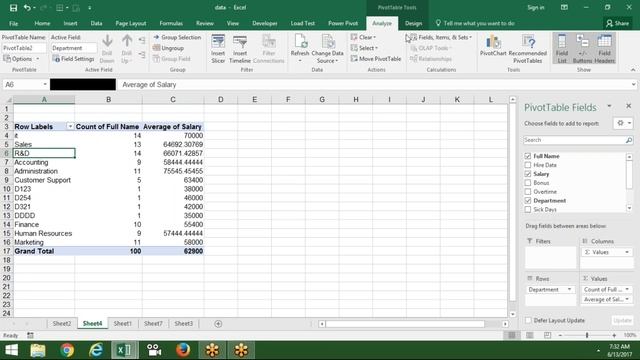Screen dimensions: 640x360
Task: Open the Clear dropdown menu
Action: (364, 37)
